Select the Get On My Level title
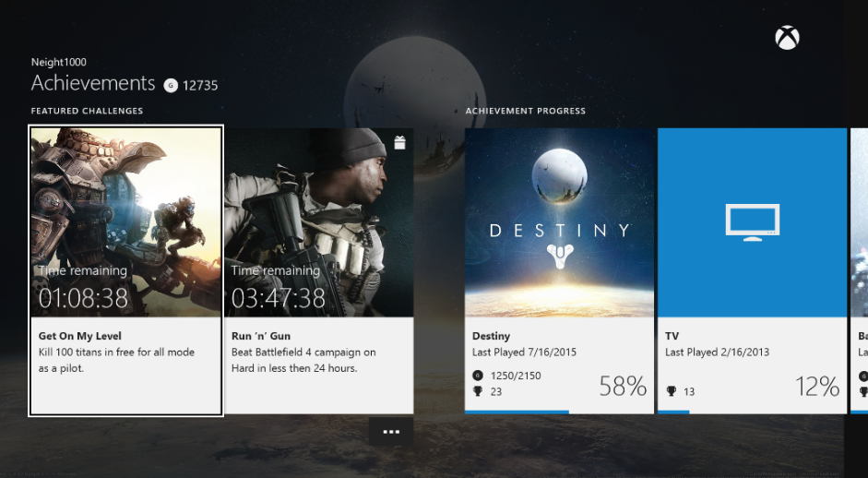Viewport: 868px width, 478px height. 79,336
